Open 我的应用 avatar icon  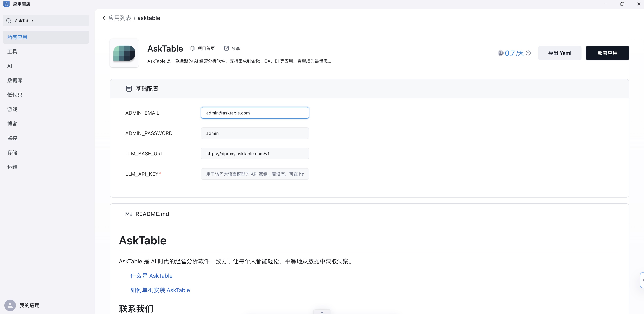point(10,305)
